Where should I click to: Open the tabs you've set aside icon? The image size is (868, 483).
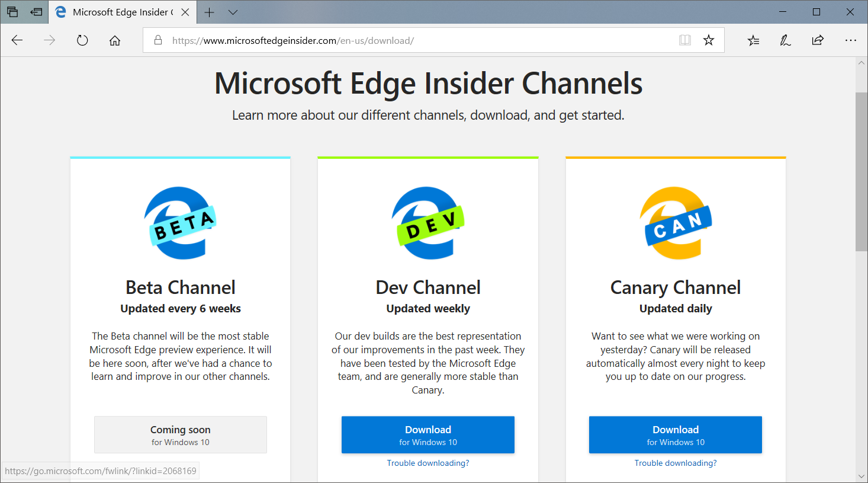[12, 12]
